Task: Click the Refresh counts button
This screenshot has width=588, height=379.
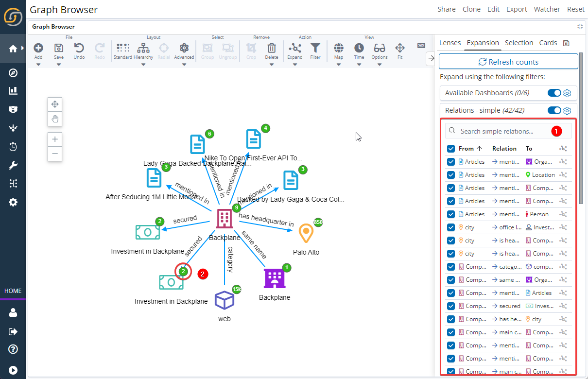Action: click(508, 61)
